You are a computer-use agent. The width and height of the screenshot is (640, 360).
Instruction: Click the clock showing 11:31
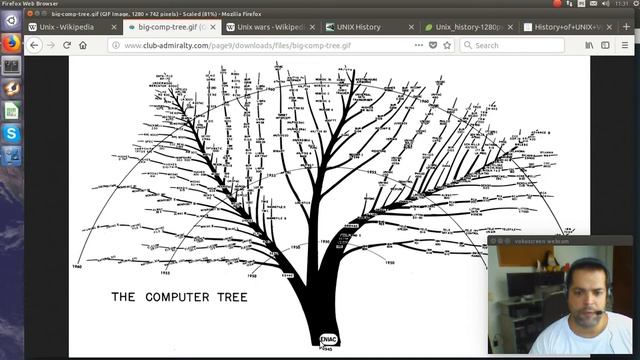click(x=622, y=3)
